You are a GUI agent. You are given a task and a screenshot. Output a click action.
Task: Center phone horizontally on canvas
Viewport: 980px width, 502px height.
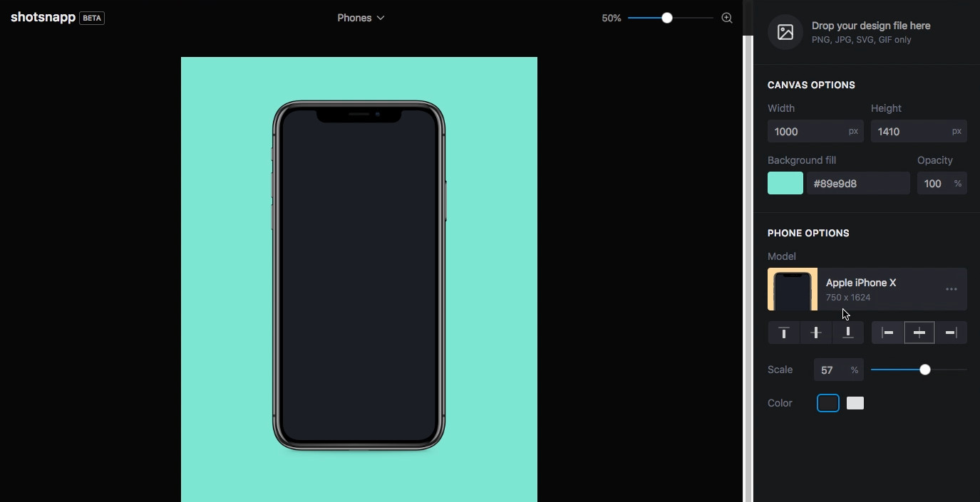(919, 333)
